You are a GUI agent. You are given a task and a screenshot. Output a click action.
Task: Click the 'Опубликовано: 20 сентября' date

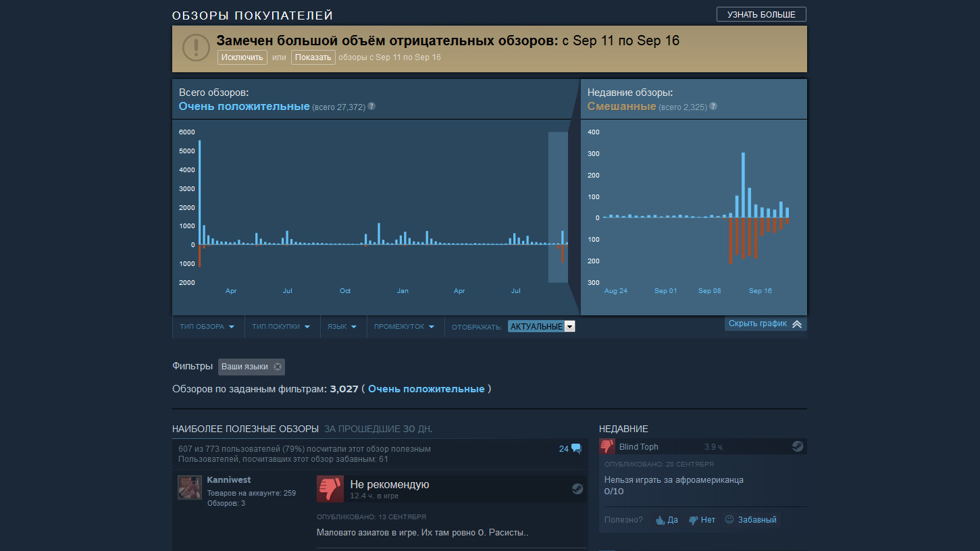pyautogui.click(x=659, y=465)
